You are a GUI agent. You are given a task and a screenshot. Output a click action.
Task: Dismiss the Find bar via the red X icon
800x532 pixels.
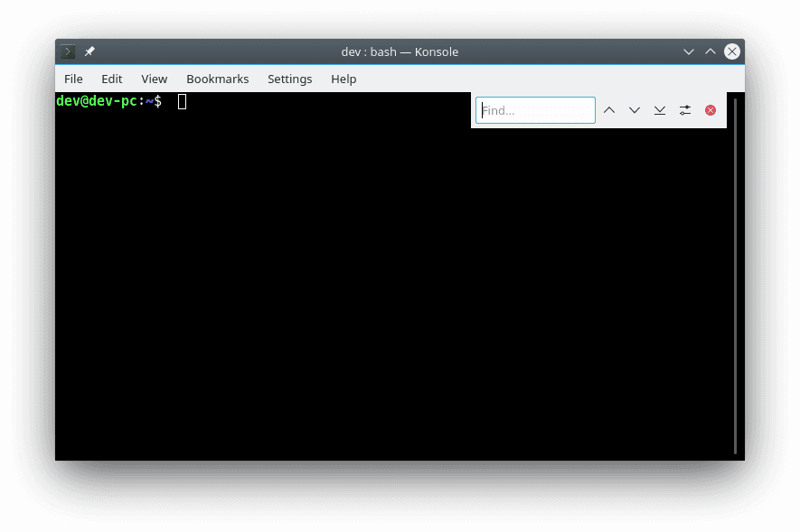[711, 109]
